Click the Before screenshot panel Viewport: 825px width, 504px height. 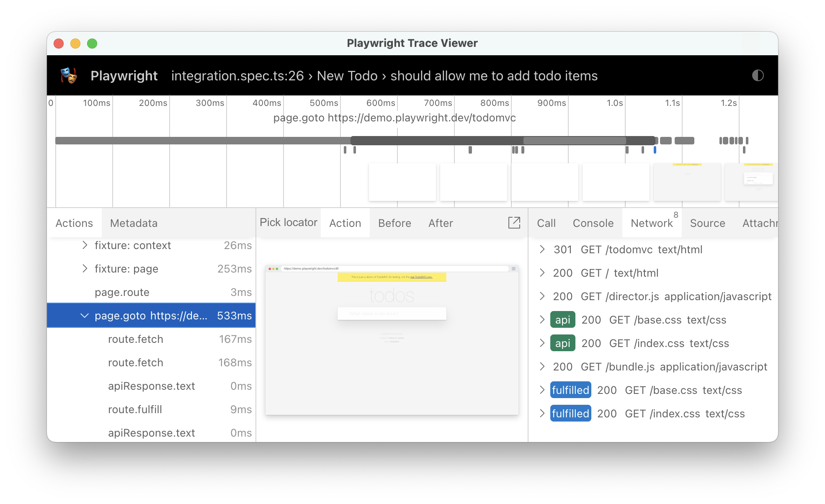pyautogui.click(x=393, y=223)
